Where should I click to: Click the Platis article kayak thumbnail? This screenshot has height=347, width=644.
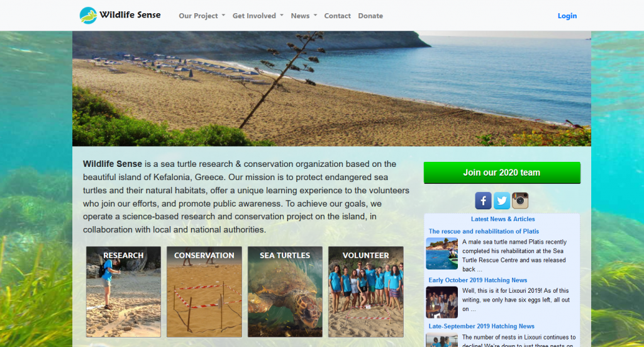pos(442,254)
